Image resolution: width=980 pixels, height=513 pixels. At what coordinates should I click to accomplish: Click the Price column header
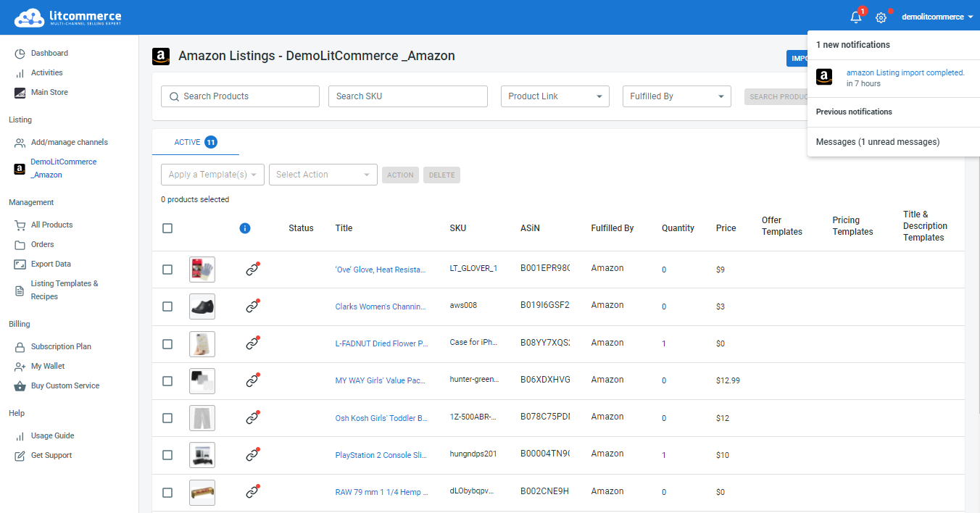coord(726,228)
